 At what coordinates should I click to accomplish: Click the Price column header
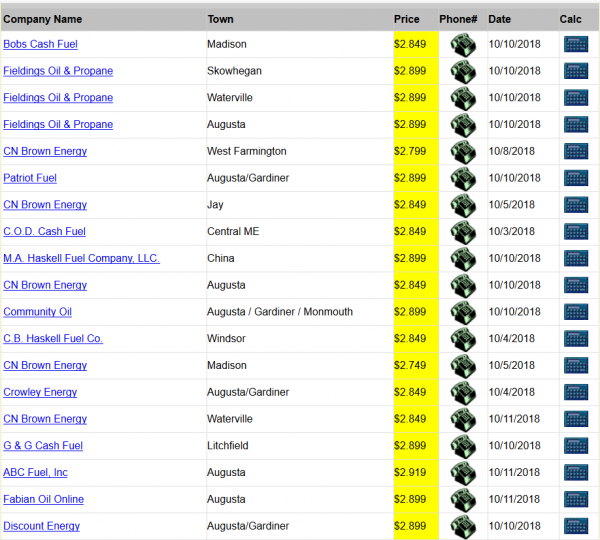(x=407, y=19)
